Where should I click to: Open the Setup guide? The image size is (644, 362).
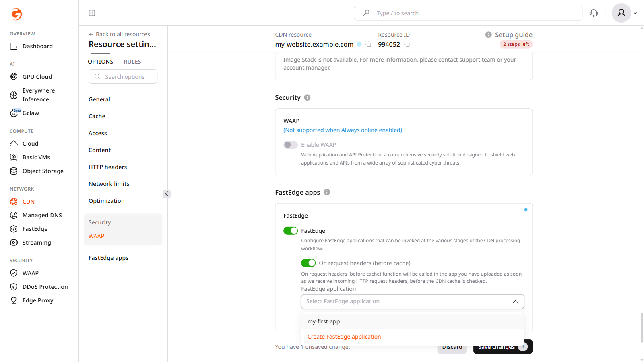(x=514, y=35)
